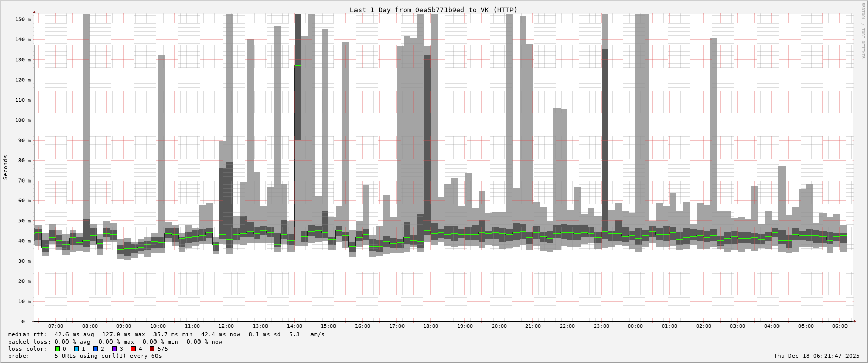Click the blue loss color 2 swatch
The height and width of the screenshot is (363, 868).
coord(95,349)
